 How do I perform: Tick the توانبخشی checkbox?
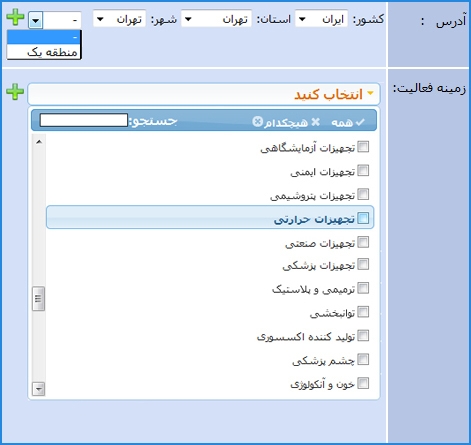pyautogui.click(x=363, y=312)
